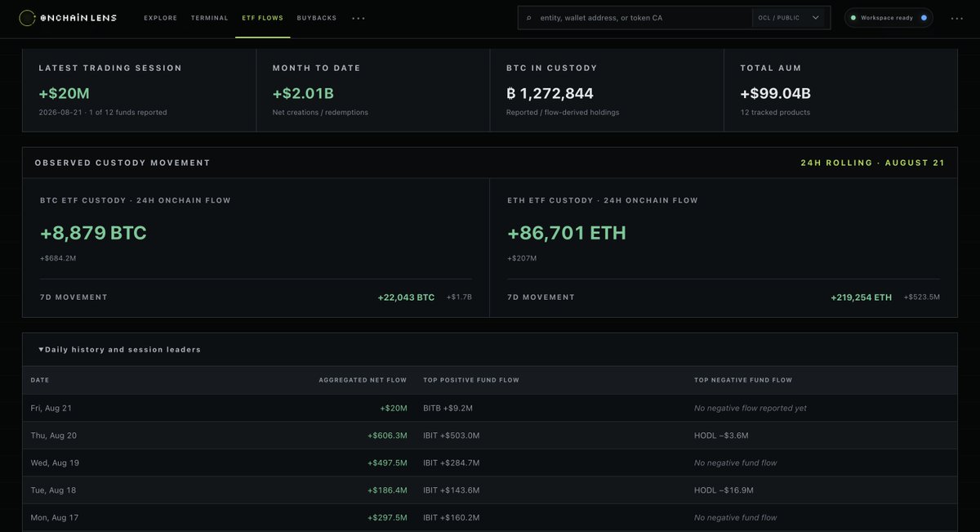Click IBIT +$160.2M fund flow
This screenshot has height=532, width=980.
[452, 517]
